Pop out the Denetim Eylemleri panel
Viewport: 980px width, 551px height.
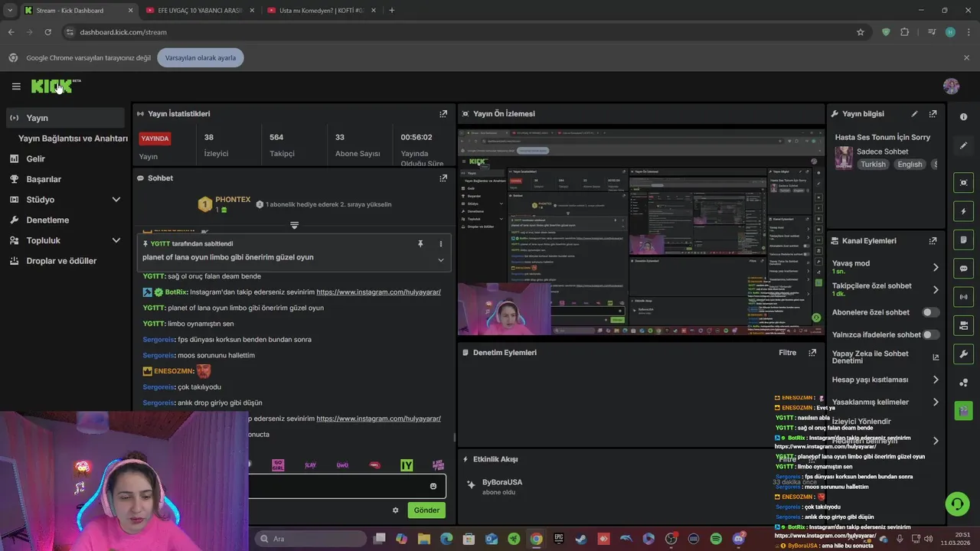click(812, 353)
